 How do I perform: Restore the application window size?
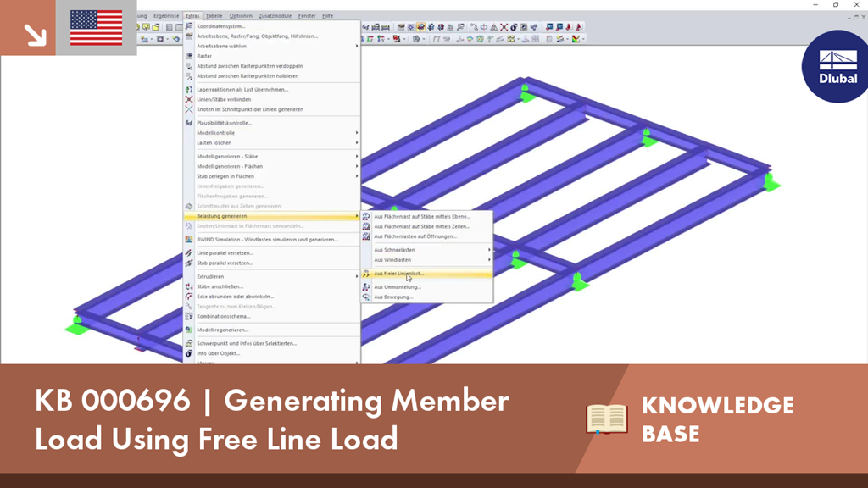click(x=836, y=4)
